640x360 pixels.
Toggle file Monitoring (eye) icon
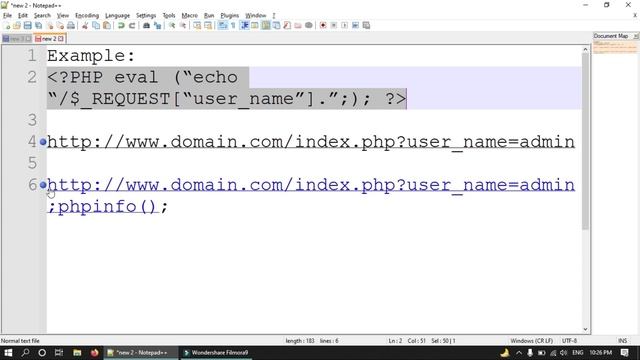[309, 25]
